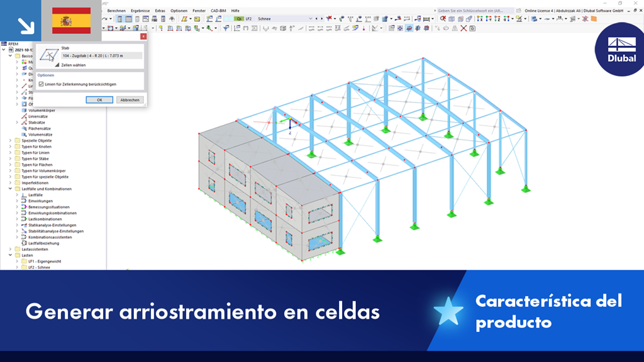Image resolution: width=644 pixels, height=362 pixels.
Task: Open the Schnee load case dropdown
Action: (310, 19)
